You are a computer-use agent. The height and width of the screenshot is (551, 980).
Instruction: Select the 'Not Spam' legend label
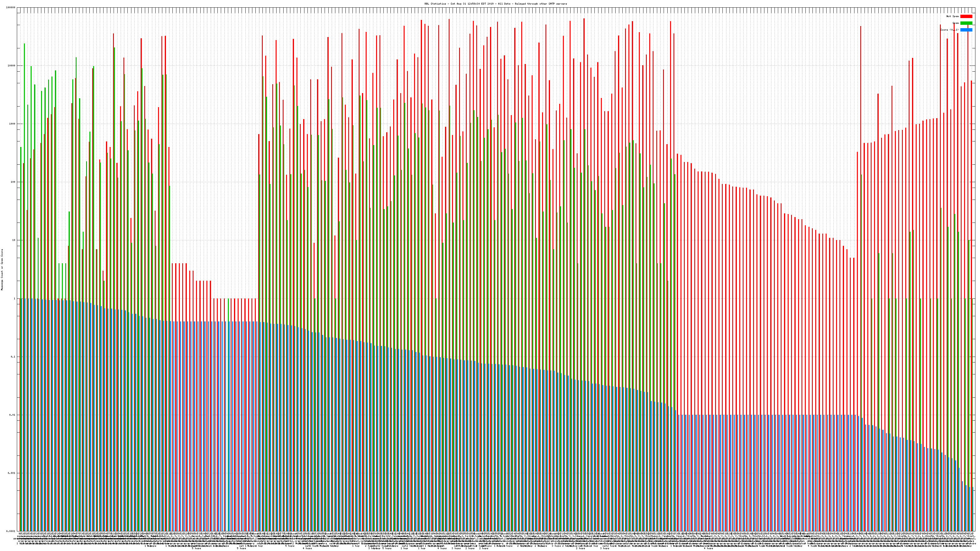tap(953, 16)
